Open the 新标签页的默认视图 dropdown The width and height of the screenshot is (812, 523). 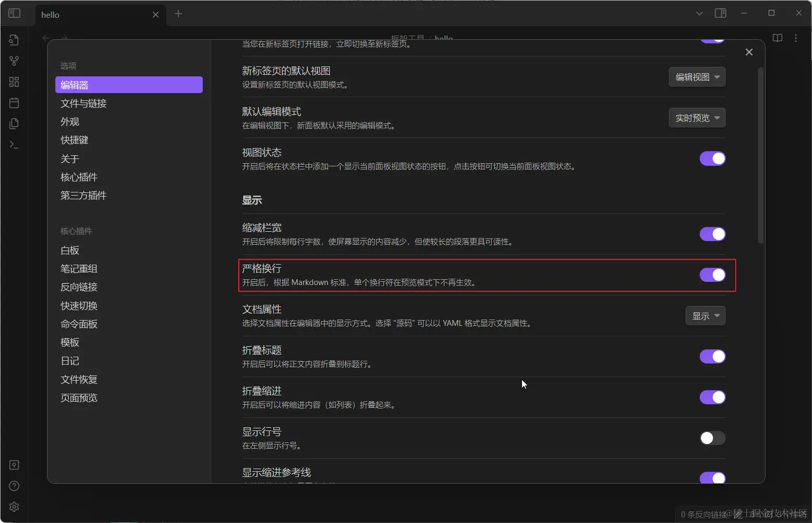[697, 77]
